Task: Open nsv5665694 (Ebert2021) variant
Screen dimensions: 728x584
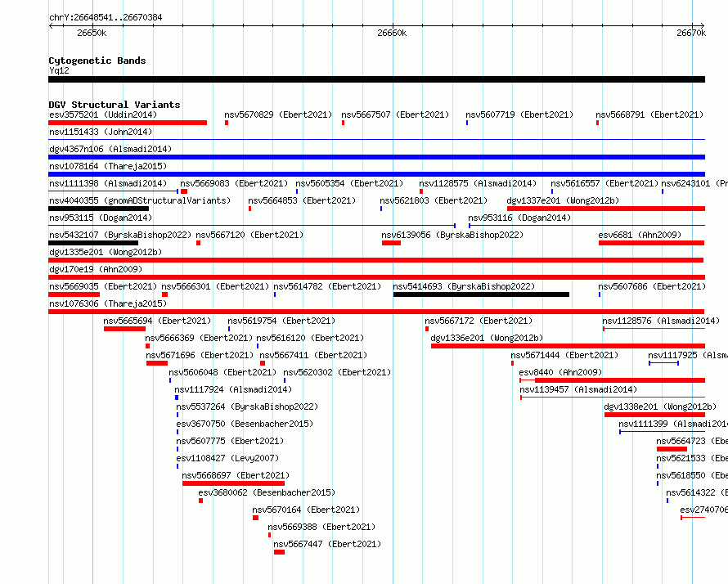Action: (157, 321)
